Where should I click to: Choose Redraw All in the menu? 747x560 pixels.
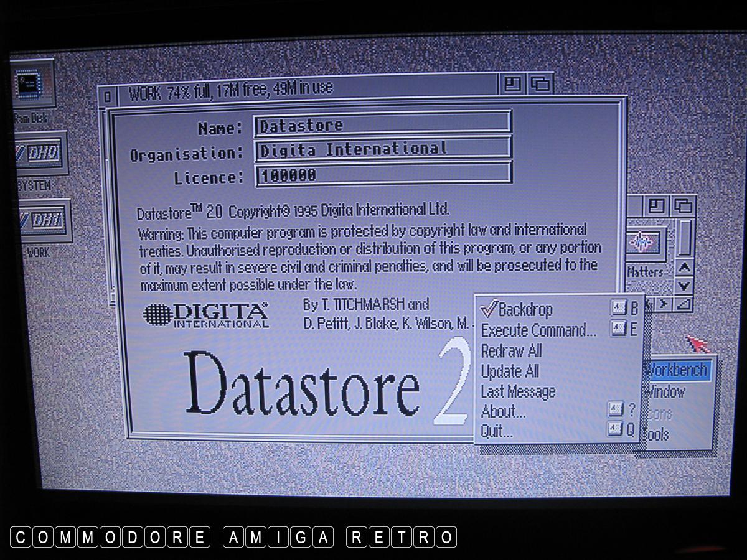pos(511,351)
